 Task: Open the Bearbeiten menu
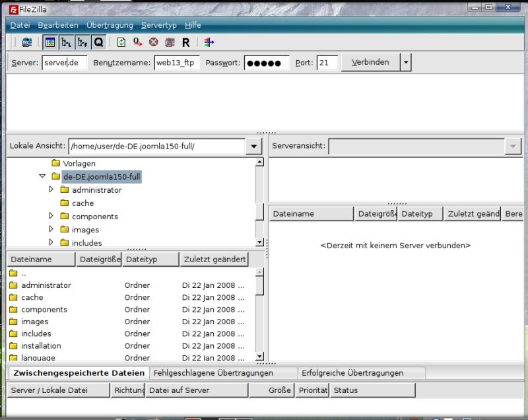tap(58, 25)
